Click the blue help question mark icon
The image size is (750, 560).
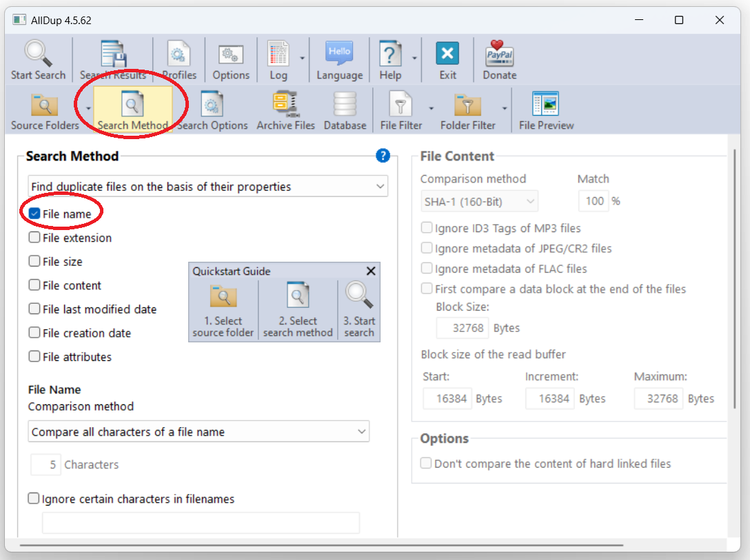click(x=383, y=156)
